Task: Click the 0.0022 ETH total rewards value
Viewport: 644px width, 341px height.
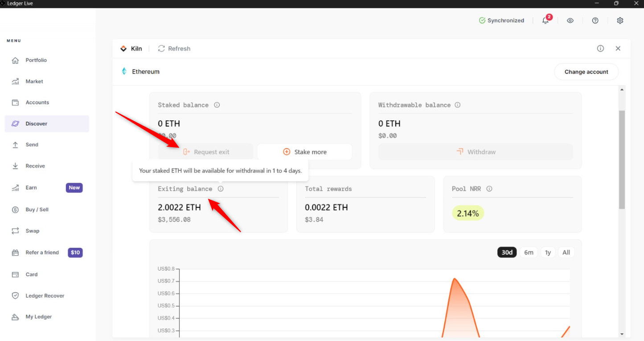Action: point(326,207)
